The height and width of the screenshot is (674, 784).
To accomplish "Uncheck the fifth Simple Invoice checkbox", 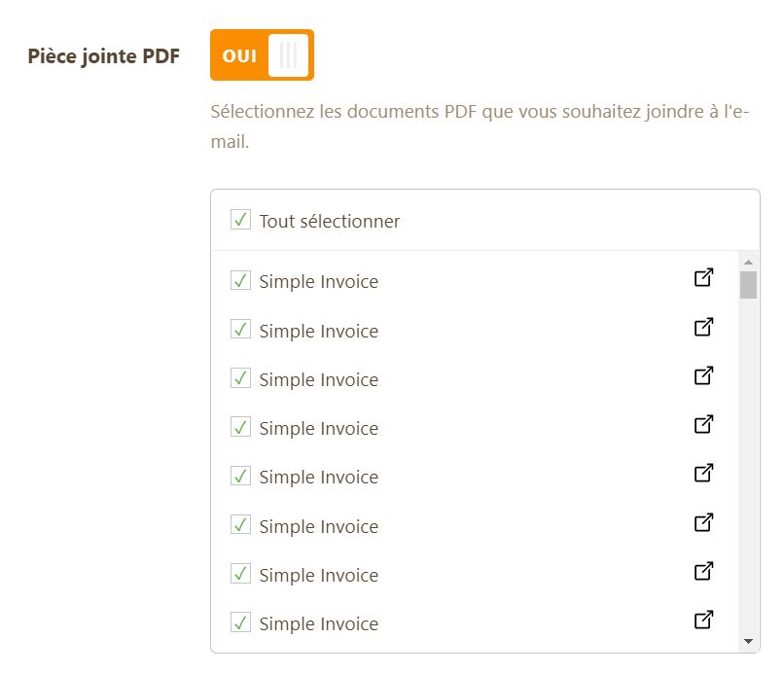I will [x=240, y=475].
